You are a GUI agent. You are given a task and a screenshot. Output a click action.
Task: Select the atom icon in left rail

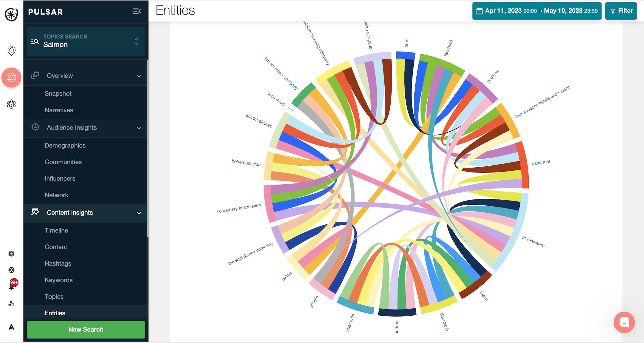point(12,104)
